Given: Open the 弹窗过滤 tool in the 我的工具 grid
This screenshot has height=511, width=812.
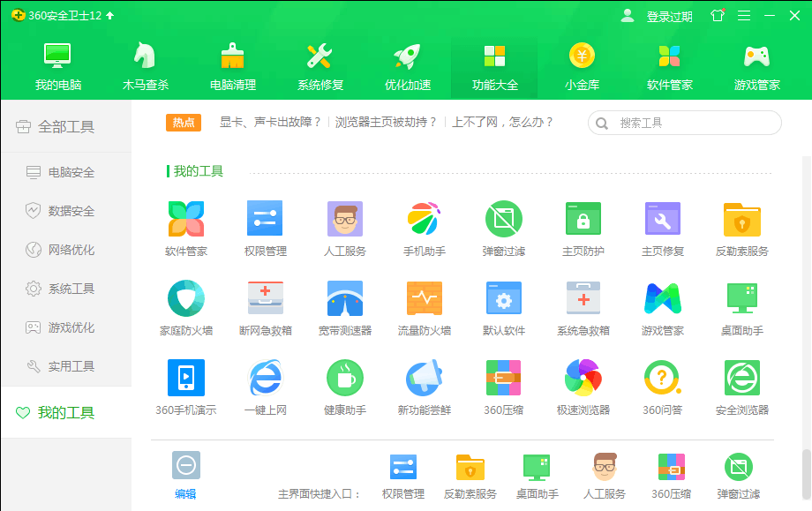Looking at the screenshot, I should 504,219.
